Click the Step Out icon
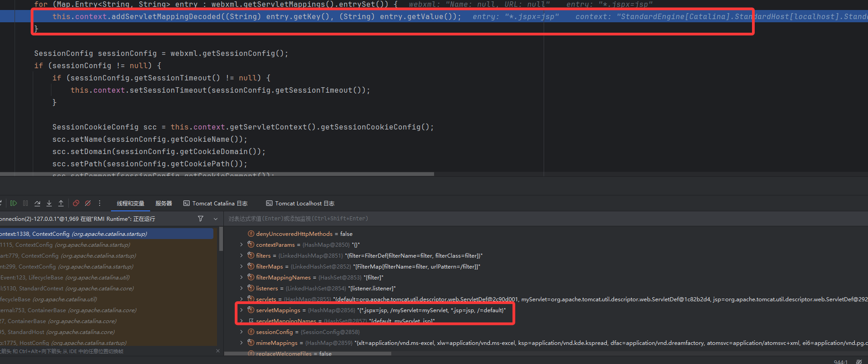This screenshot has width=868, height=364. (61, 204)
